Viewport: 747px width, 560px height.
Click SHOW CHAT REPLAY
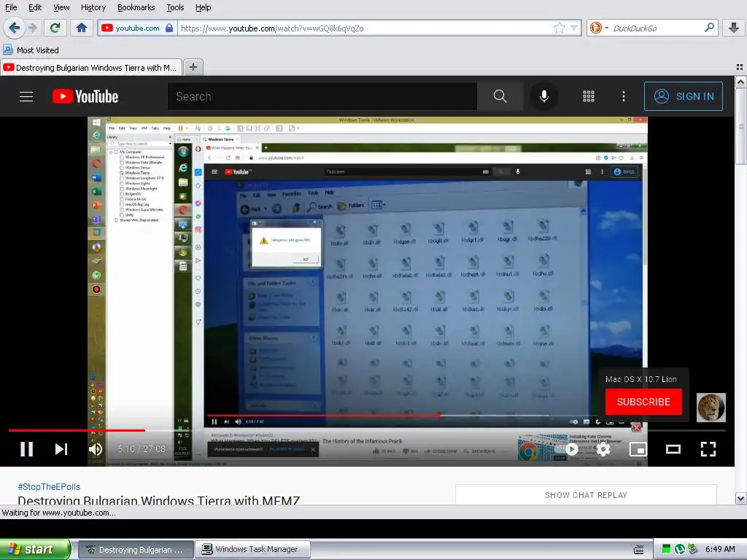pyautogui.click(x=586, y=495)
